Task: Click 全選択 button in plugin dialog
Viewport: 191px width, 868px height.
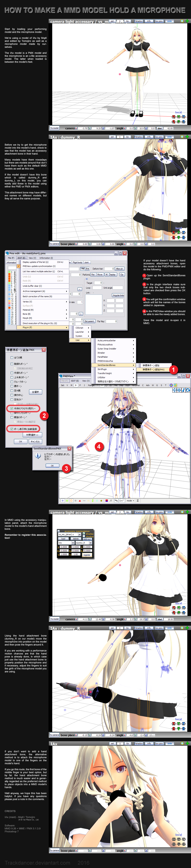Action: coord(35,392)
